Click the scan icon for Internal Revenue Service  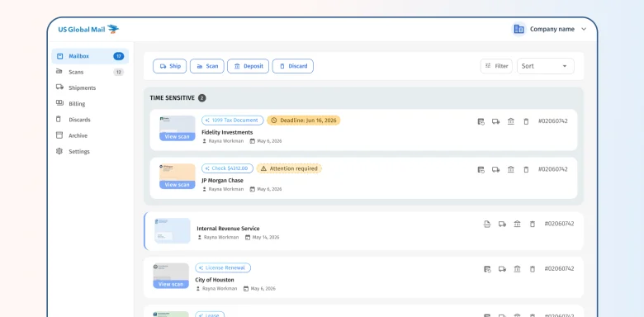click(487, 225)
